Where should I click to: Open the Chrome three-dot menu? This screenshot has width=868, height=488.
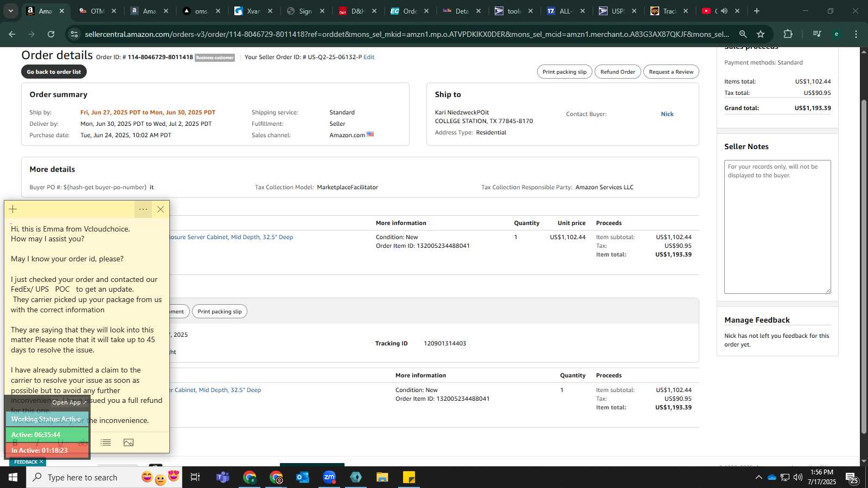856,34
